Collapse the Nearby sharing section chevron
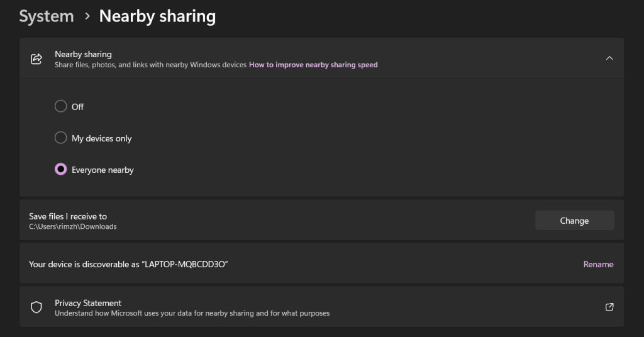The height and width of the screenshot is (337, 644). click(x=609, y=58)
